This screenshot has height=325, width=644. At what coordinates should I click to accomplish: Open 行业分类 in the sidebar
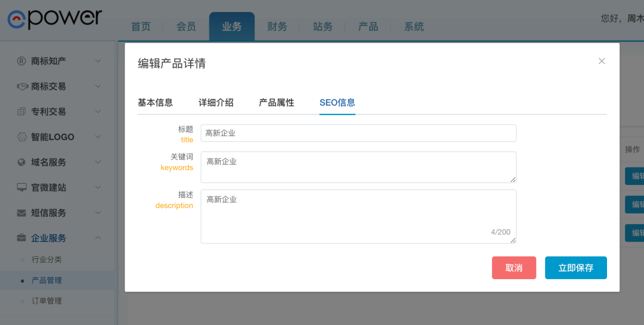click(x=47, y=259)
